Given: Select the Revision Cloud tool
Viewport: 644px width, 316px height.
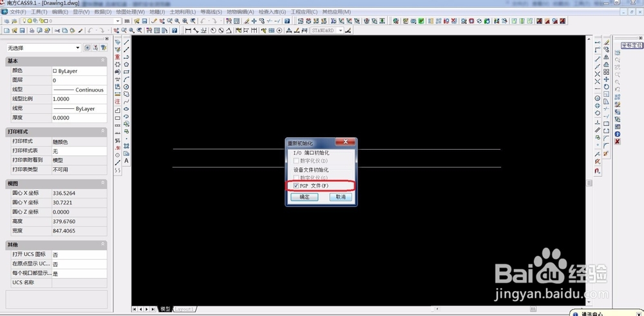Looking at the screenshot, I should 126,94.
